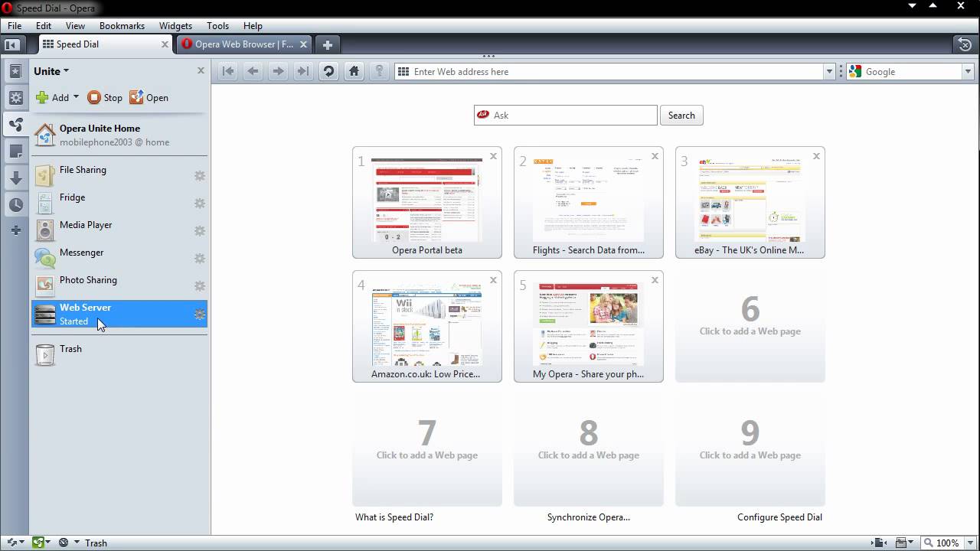Open the Opera menu window dropdown arrow
The height and width of the screenshot is (551, 980).
point(912,6)
